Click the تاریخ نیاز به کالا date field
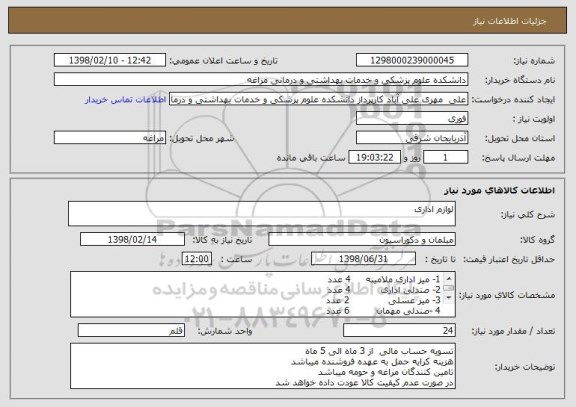Screen dimensions: 576x407 click(x=132, y=239)
